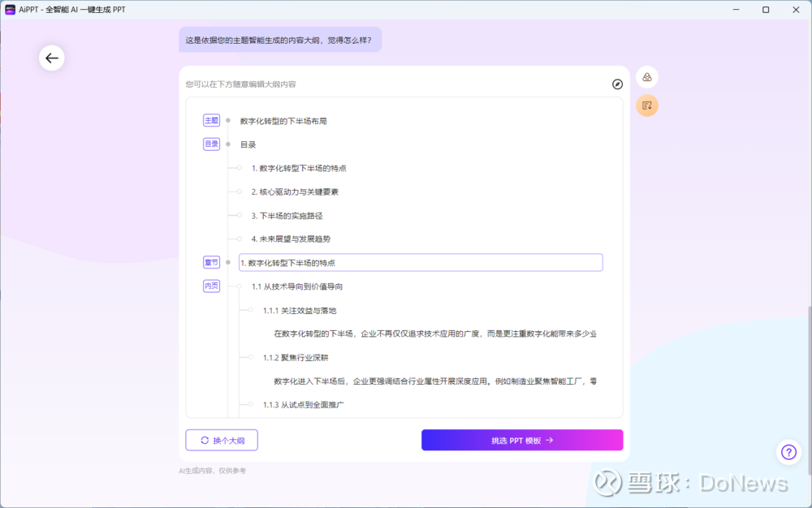
Task: Click the three-circles icon beside the outline
Action: [x=647, y=77]
